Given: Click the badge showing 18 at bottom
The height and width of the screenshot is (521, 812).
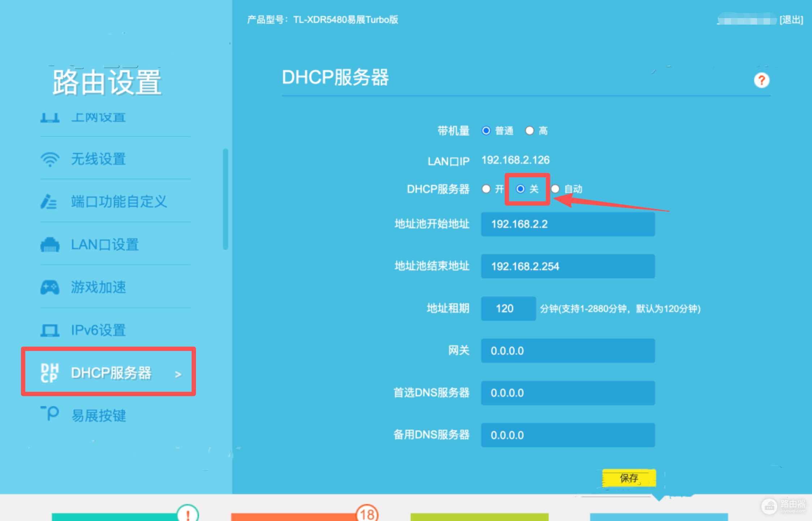Looking at the screenshot, I should pos(367,513).
